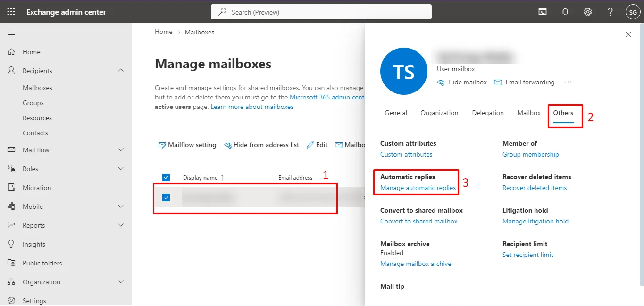644x306 pixels.
Task: Sort by Display name column
Action: [203, 178]
